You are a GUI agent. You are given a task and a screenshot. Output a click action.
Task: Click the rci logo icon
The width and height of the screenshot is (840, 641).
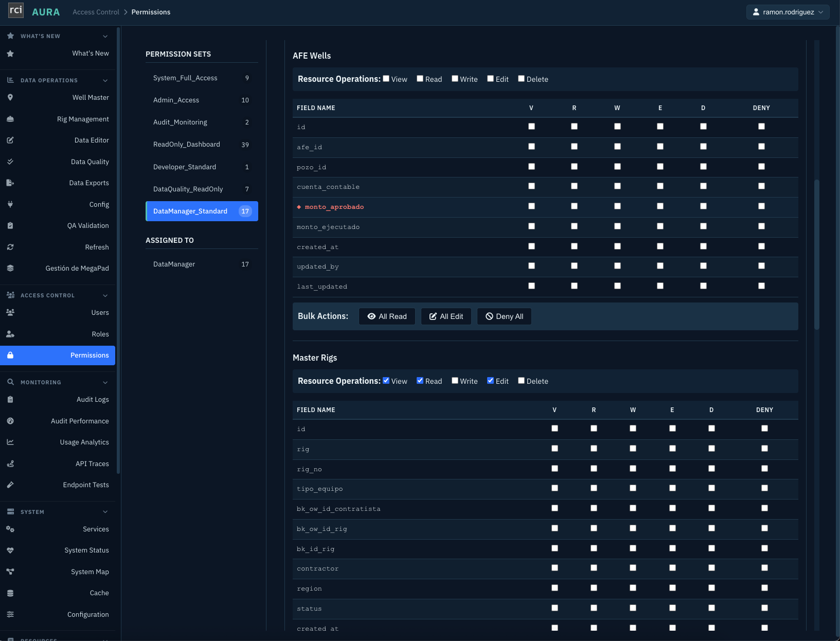tap(16, 10)
